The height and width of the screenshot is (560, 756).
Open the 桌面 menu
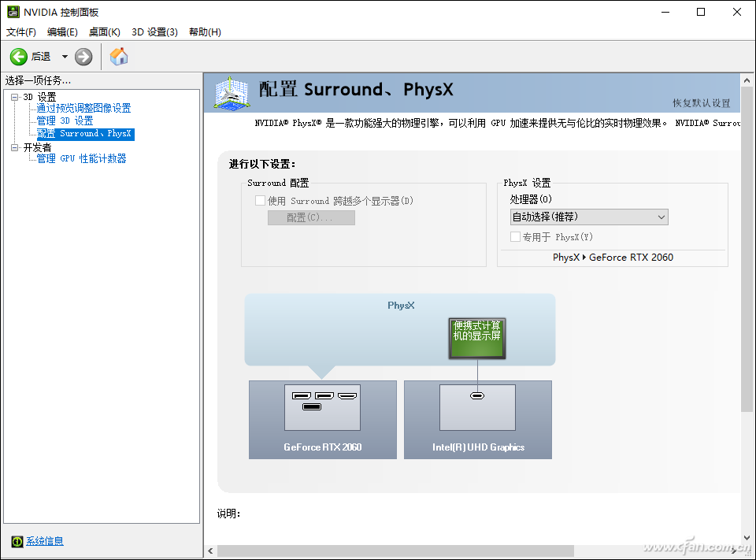[104, 32]
